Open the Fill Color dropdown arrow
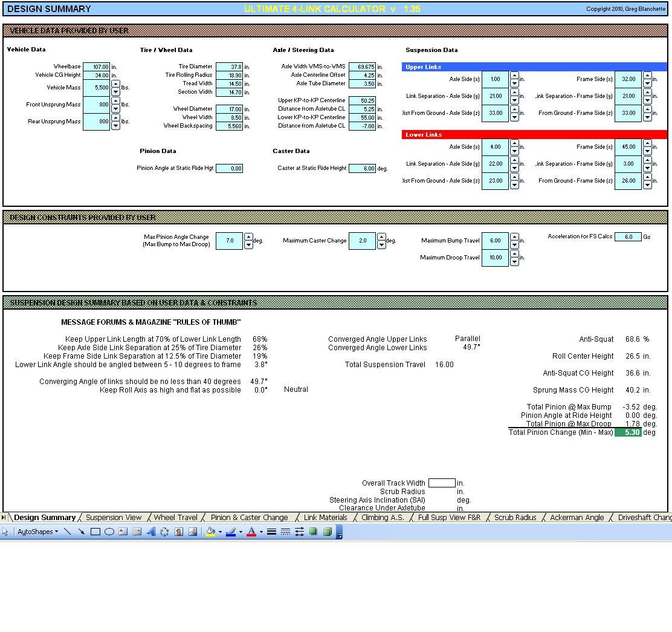The image size is (672, 632). (219, 532)
